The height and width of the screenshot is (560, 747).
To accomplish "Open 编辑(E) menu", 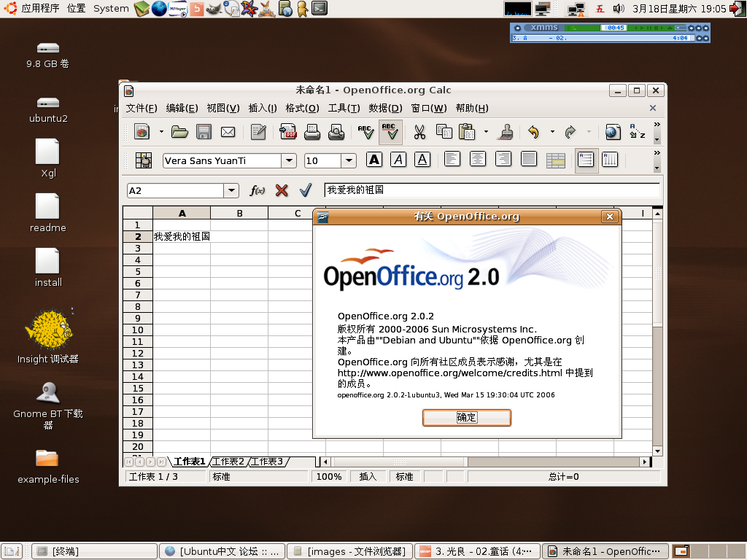I will (x=182, y=109).
